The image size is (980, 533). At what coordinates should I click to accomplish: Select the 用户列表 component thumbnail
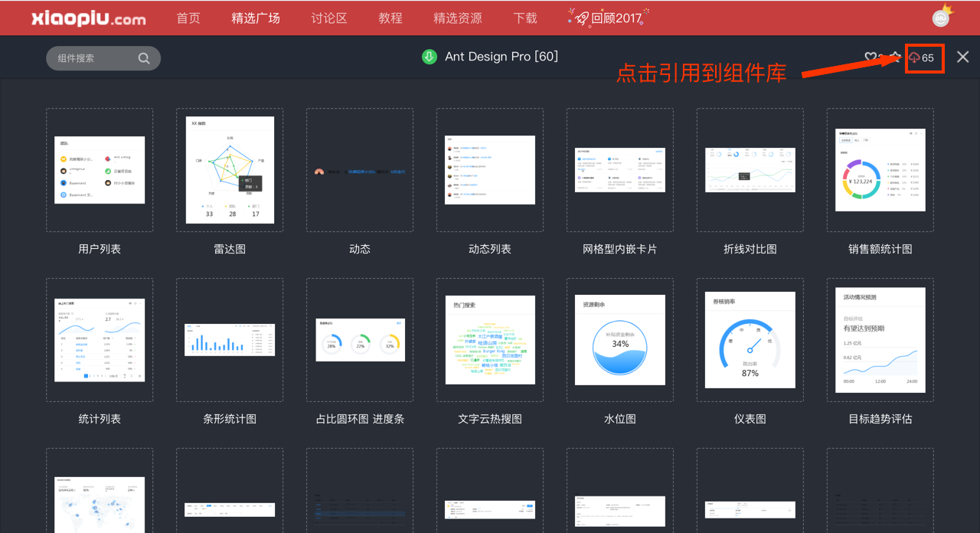(100, 170)
